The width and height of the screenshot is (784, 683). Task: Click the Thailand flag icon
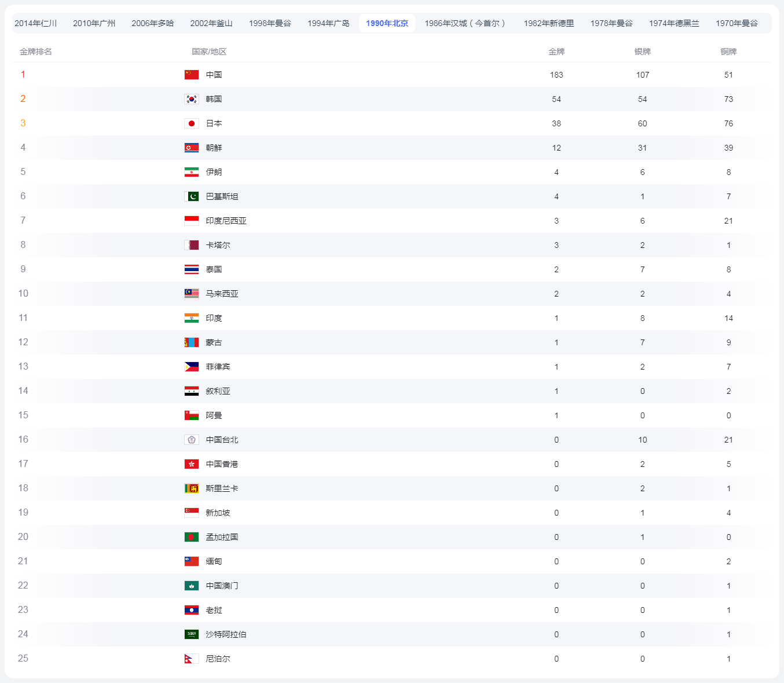192,269
